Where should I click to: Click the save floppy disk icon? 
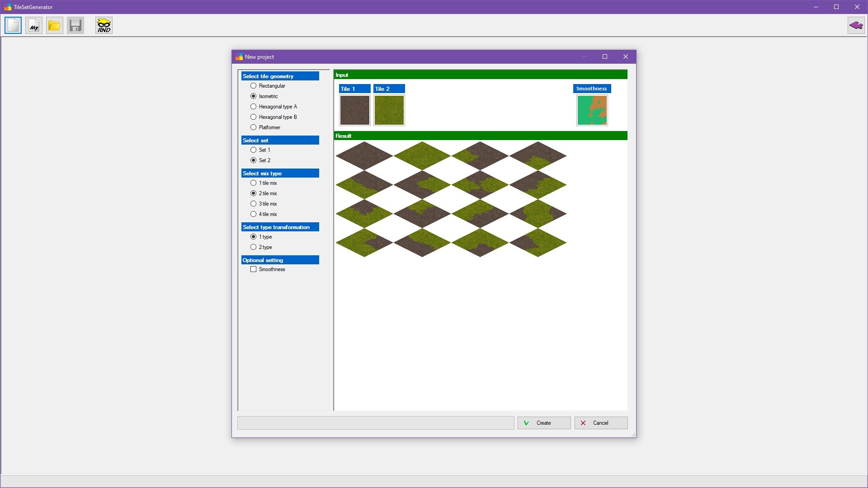tap(75, 25)
